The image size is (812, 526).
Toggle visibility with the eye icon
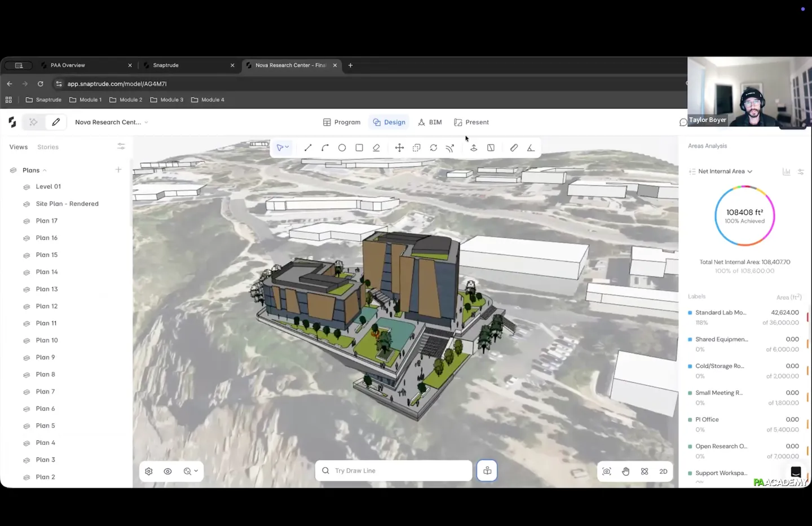coord(167,471)
